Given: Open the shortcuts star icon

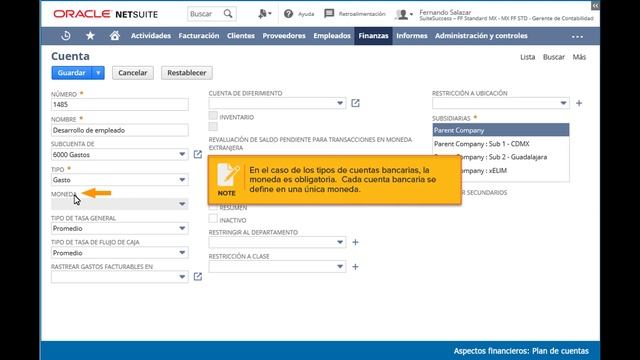Looking at the screenshot, I should [90, 36].
